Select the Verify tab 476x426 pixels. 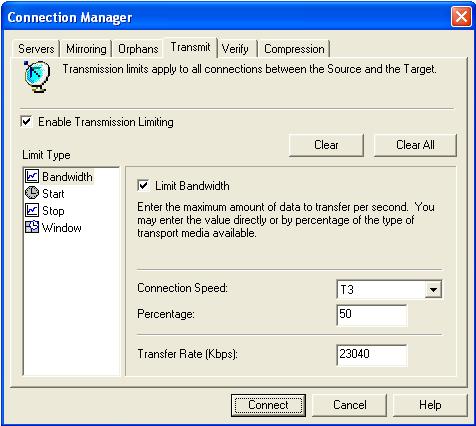[235, 49]
